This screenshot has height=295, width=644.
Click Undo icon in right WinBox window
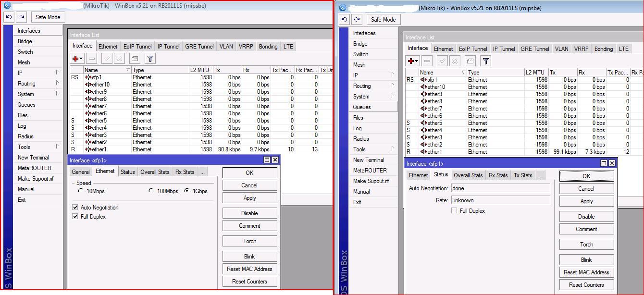[x=344, y=19]
